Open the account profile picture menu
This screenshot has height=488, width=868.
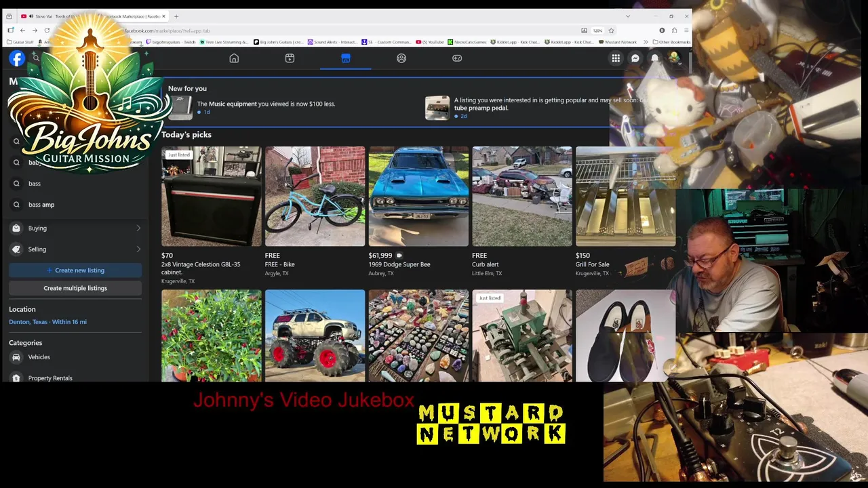coord(674,58)
